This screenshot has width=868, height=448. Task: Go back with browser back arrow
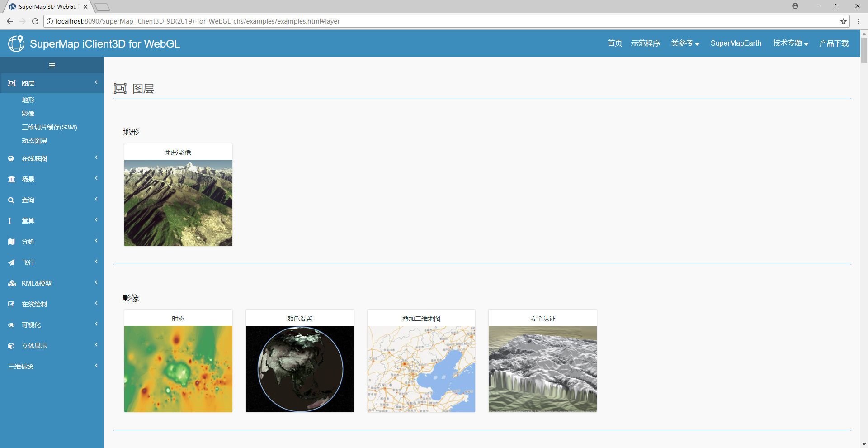[9, 21]
